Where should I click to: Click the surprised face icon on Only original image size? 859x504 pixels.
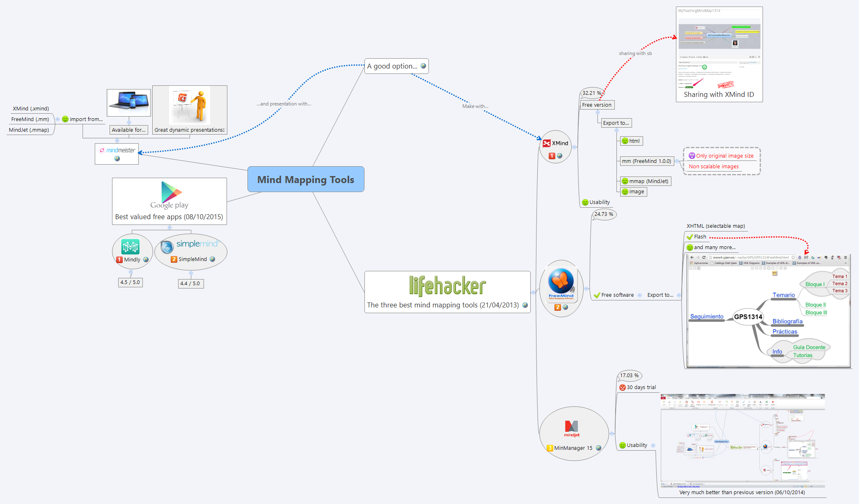(x=692, y=156)
